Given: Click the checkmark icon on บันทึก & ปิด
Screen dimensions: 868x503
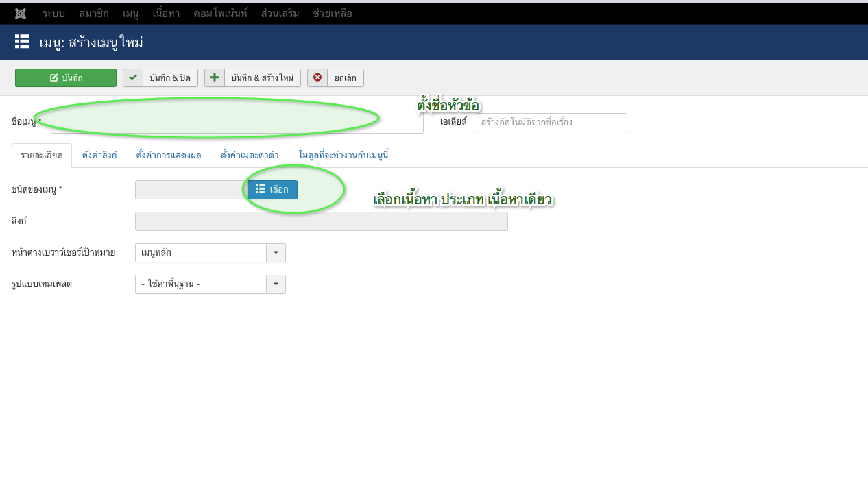Looking at the screenshot, I should 133,77.
